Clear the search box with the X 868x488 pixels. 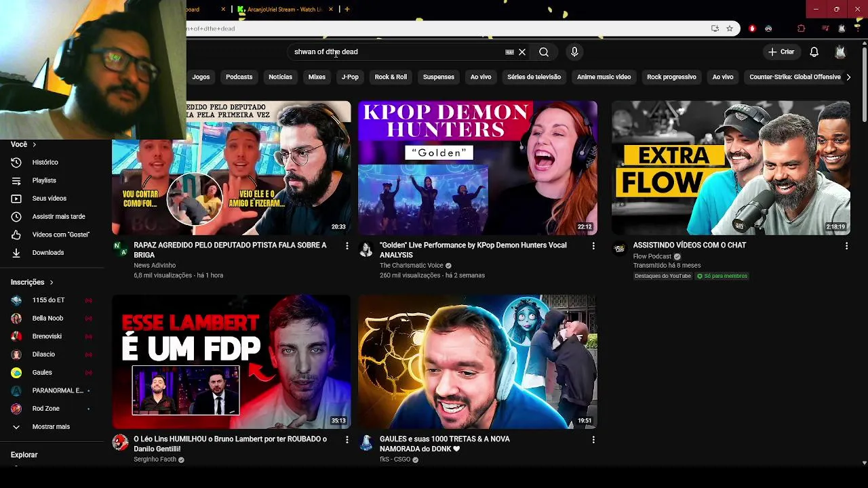[522, 52]
